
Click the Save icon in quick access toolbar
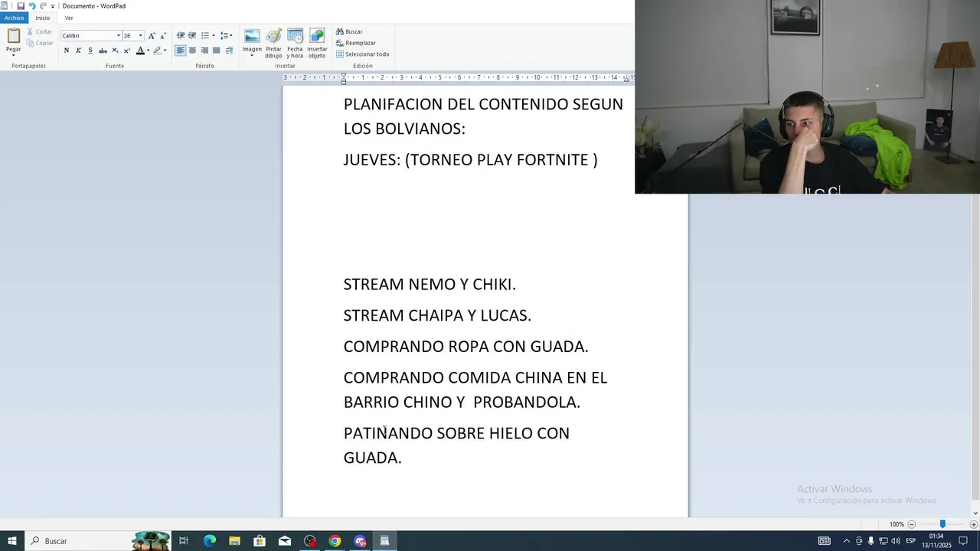pos(21,6)
